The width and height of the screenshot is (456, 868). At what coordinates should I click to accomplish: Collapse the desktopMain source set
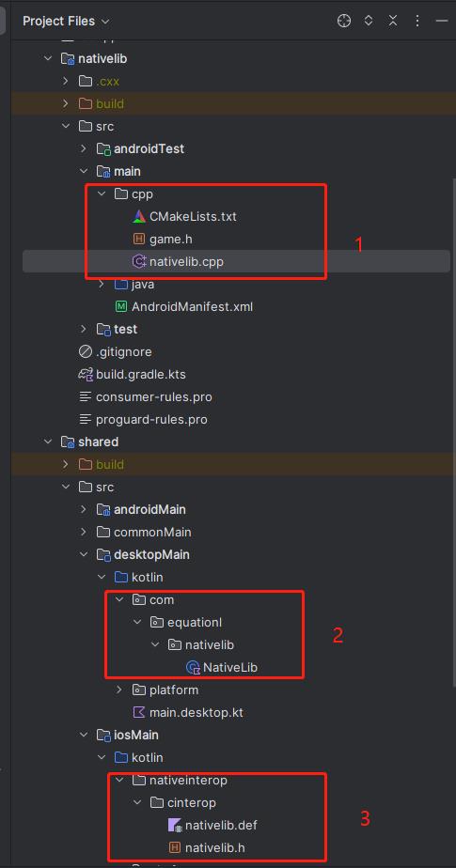[x=84, y=554]
